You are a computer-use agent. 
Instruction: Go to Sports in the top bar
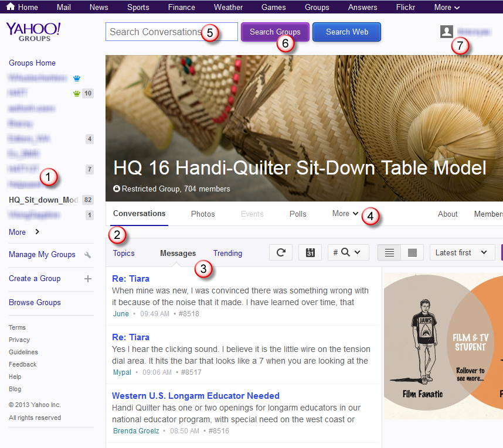138,7
